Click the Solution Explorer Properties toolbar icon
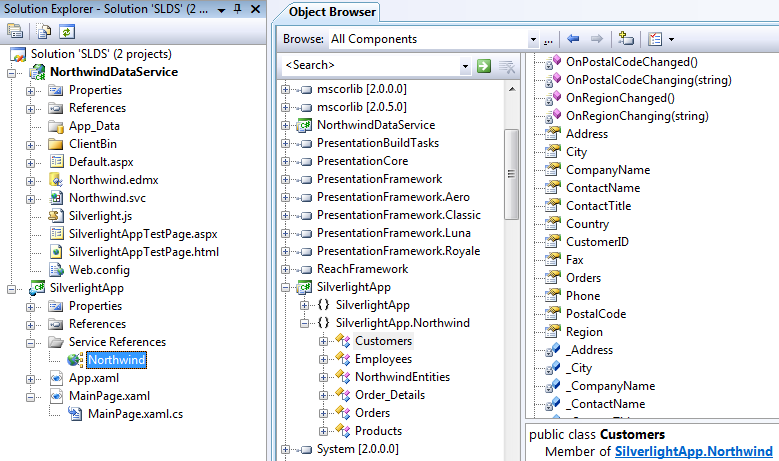The image size is (779, 461). point(15,31)
